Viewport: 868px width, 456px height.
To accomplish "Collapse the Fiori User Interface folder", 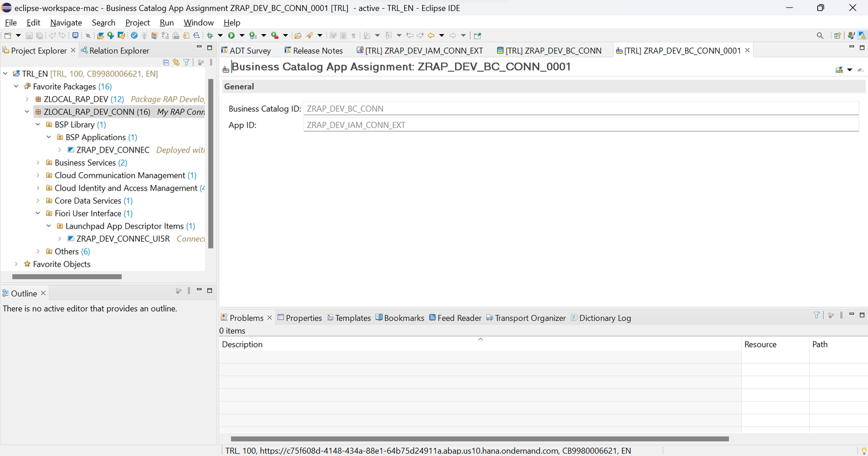I will point(38,213).
